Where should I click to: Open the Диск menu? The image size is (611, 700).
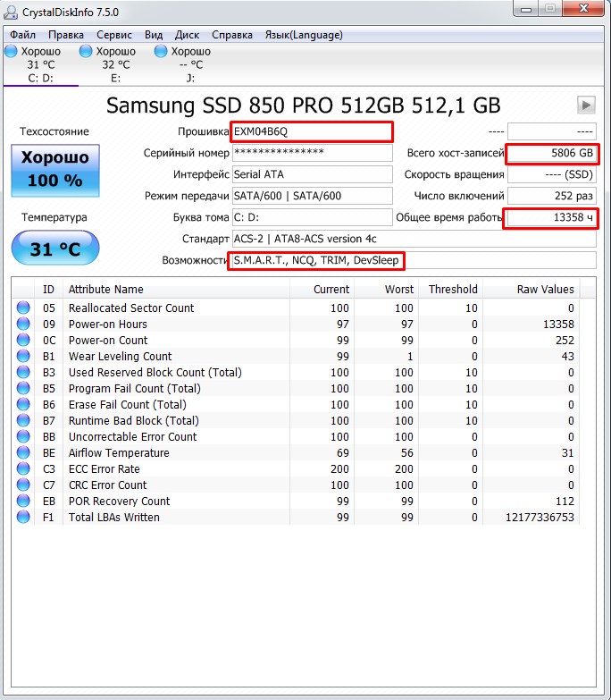click(x=187, y=35)
